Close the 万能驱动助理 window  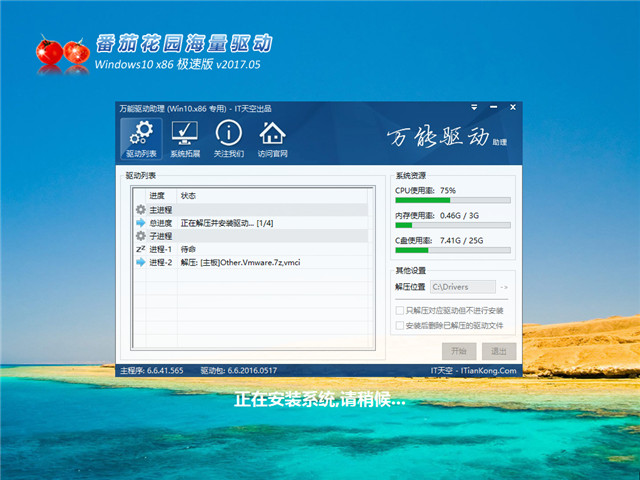coord(513,107)
